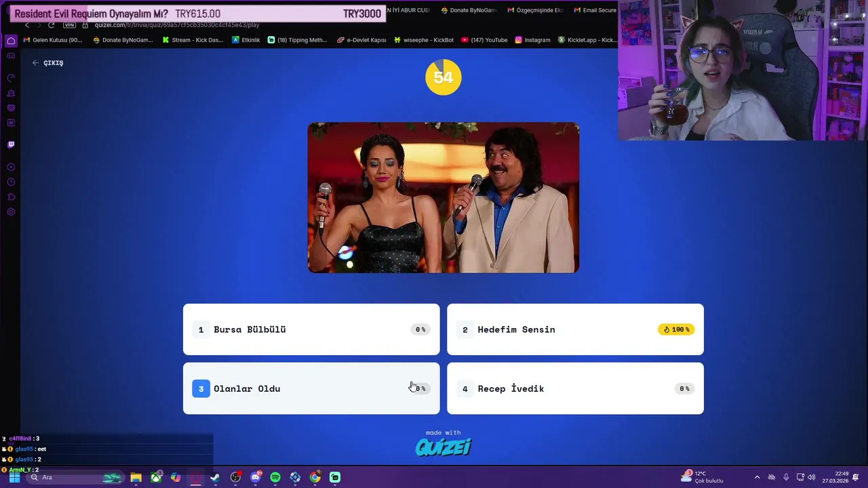Open Xbox app from taskbar

[x=156, y=477]
